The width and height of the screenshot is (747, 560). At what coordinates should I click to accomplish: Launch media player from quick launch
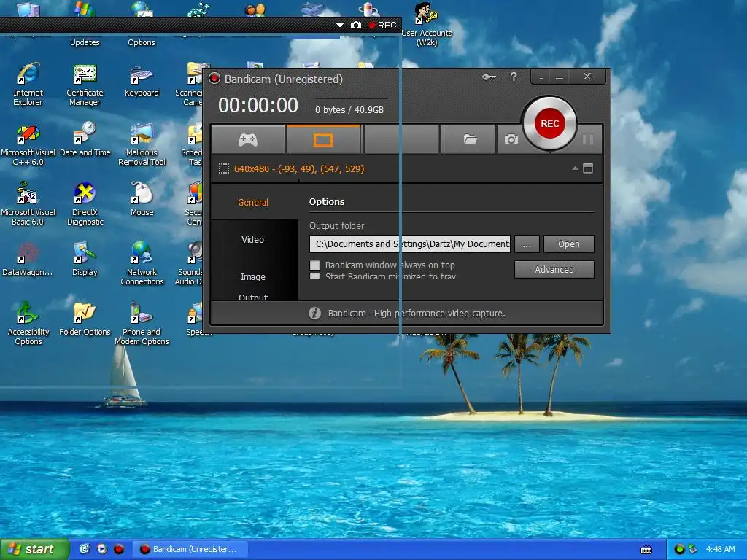pyautogui.click(x=102, y=549)
